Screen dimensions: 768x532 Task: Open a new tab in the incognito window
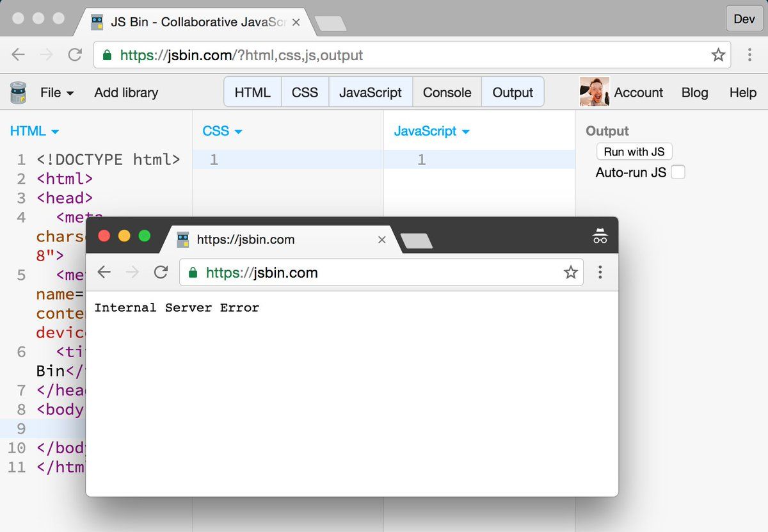point(416,241)
